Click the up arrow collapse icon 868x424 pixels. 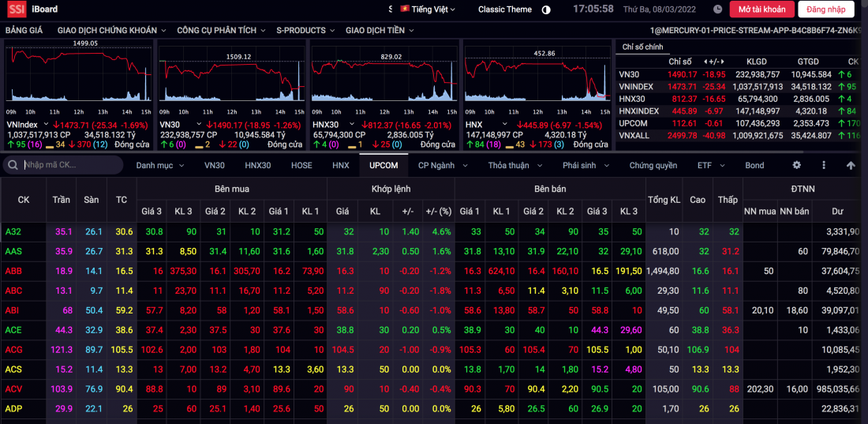click(x=851, y=165)
